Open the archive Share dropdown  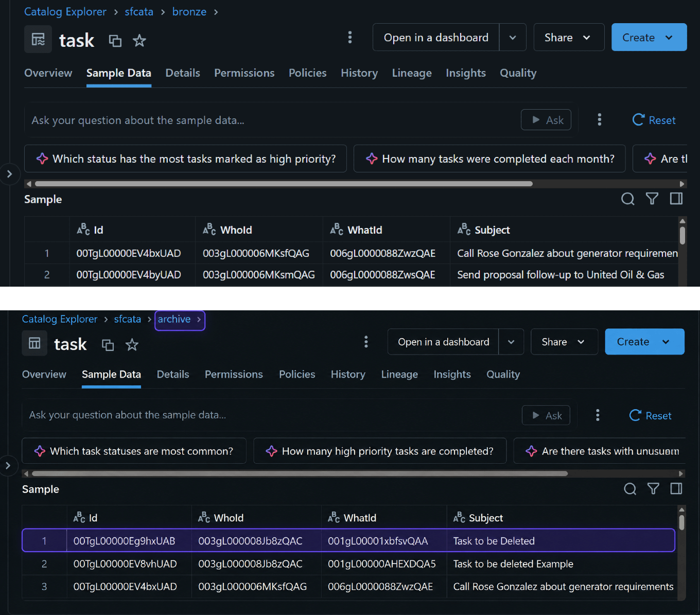pos(564,342)
